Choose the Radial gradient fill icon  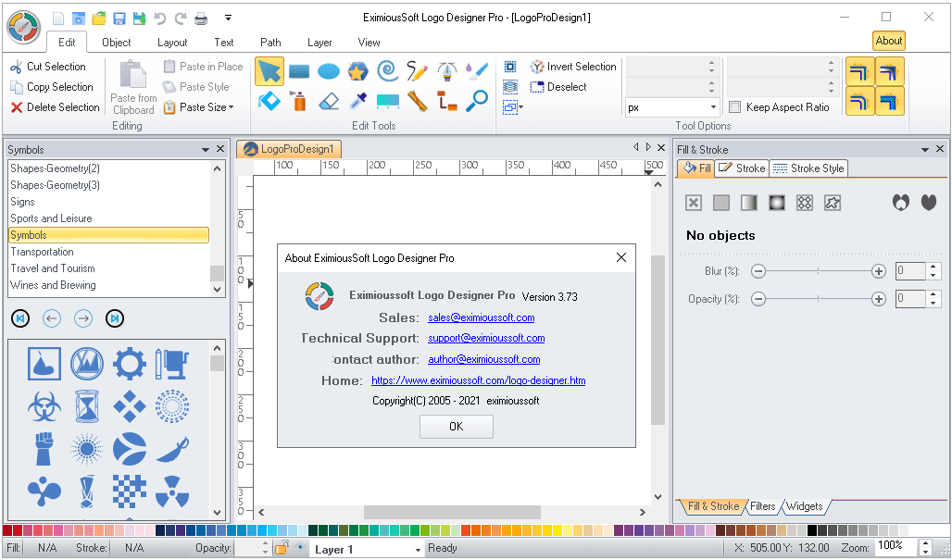(777, 203)
